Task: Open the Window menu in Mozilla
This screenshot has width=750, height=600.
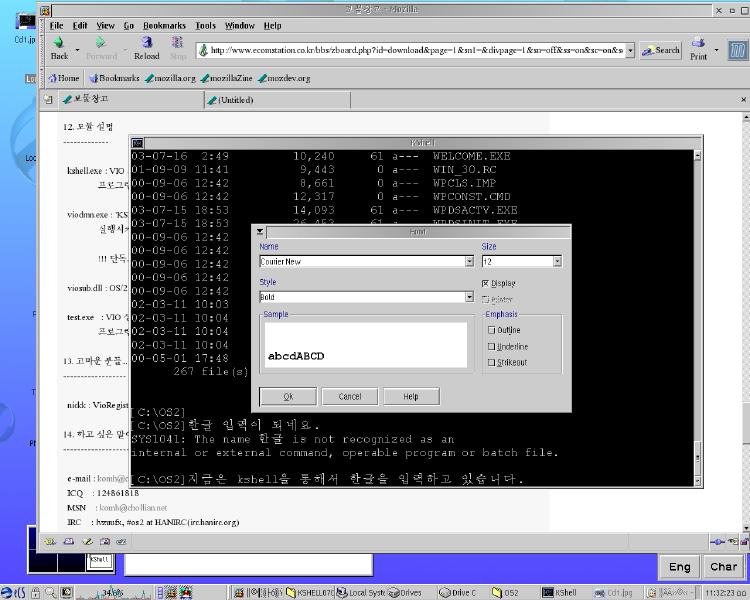Action: coord(240,26)
